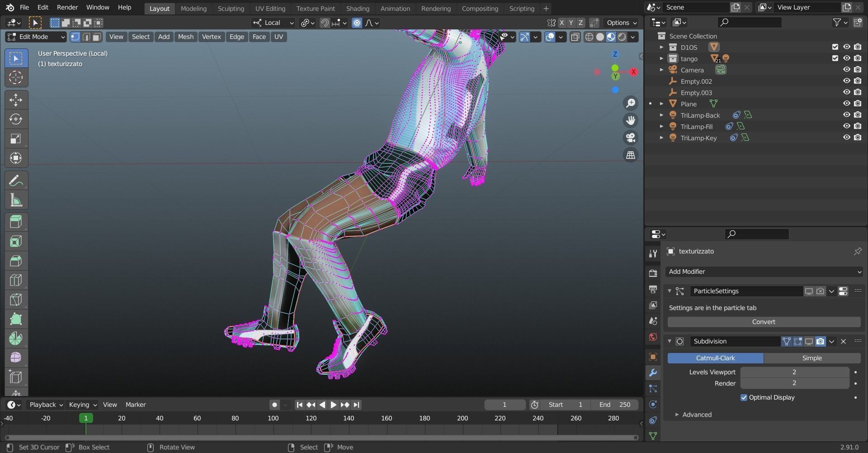Uncheck the tango collection checkbox
Viewport: 868px width, 453px height.
[835, 58]
